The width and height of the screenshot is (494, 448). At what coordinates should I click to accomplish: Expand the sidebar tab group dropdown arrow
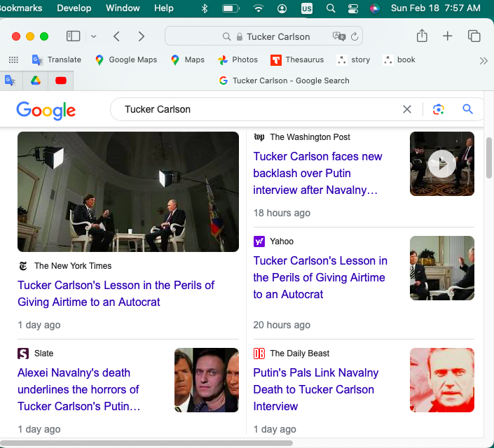pyautogui.click(x=94, y=36)
